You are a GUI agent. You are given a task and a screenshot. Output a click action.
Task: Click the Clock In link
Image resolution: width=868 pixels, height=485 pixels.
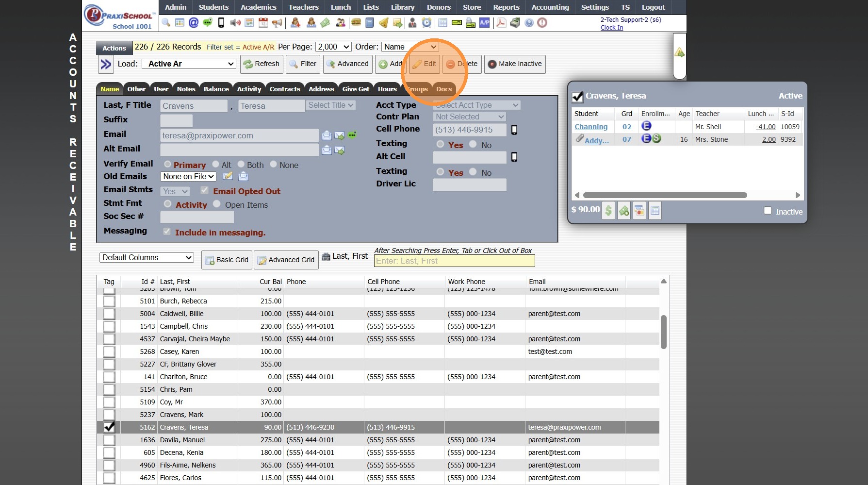pyautogui.click(x=611, y=28)
